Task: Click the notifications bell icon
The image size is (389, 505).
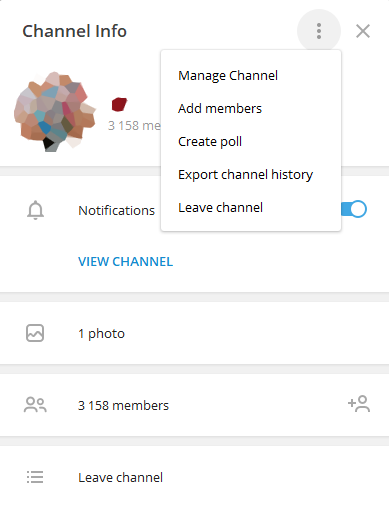Action: (35, 210)
